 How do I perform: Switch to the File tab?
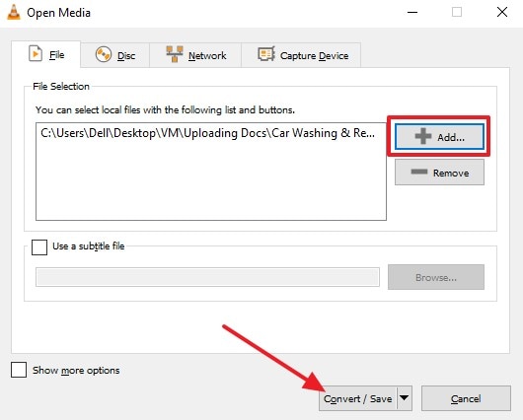pyautogui.click(x=46, y=54)
